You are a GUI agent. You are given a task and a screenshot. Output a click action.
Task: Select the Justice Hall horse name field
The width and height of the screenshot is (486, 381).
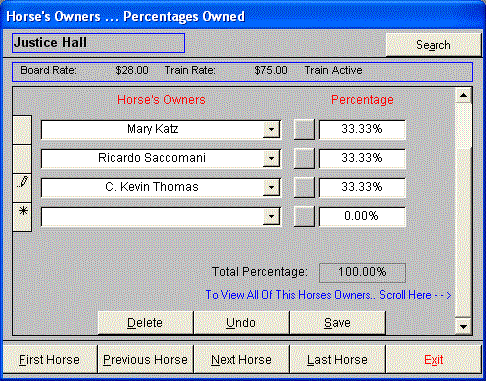click(98, 43)
